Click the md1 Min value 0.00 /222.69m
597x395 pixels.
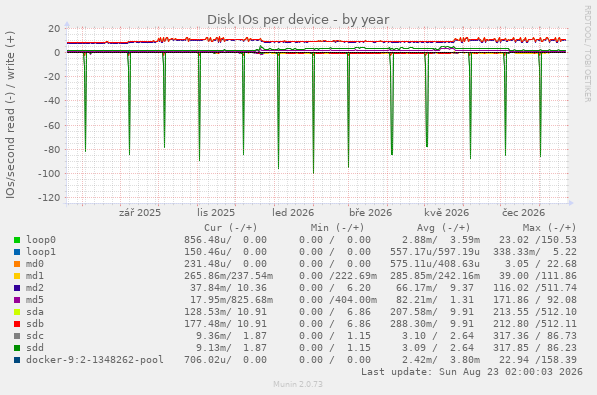pos(338,276)
